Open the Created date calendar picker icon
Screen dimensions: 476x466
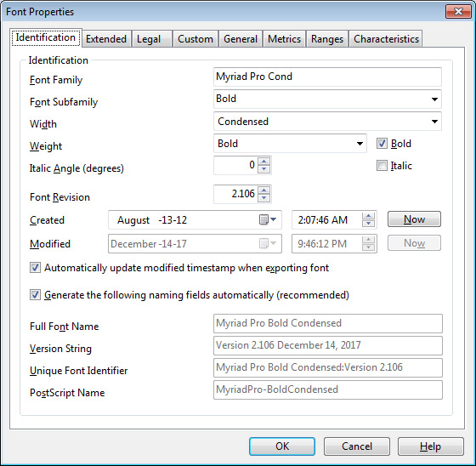coord(268,219)
